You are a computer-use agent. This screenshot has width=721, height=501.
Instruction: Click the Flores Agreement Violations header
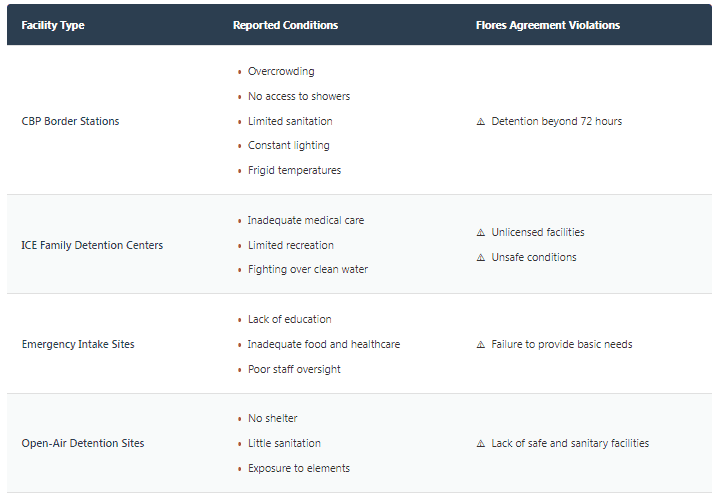coord(547,25)
